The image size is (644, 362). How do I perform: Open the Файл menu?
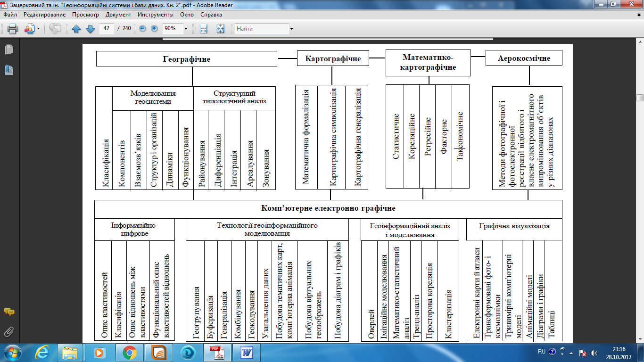click(10, 15)
